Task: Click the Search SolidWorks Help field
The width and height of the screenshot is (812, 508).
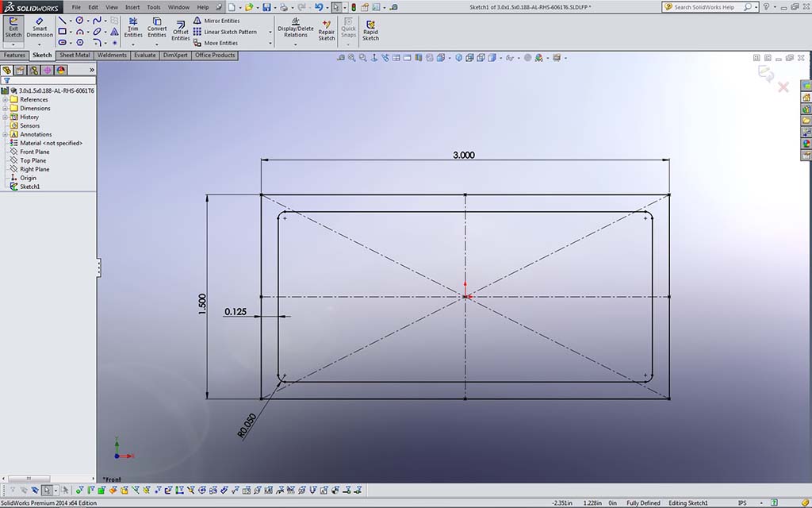Action: (x=704, y=7)
